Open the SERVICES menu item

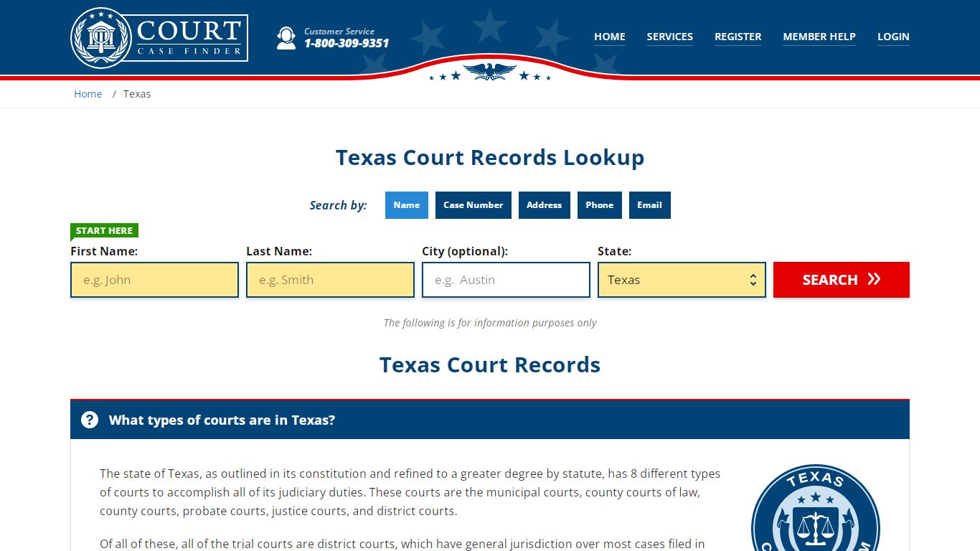[670, 37]
